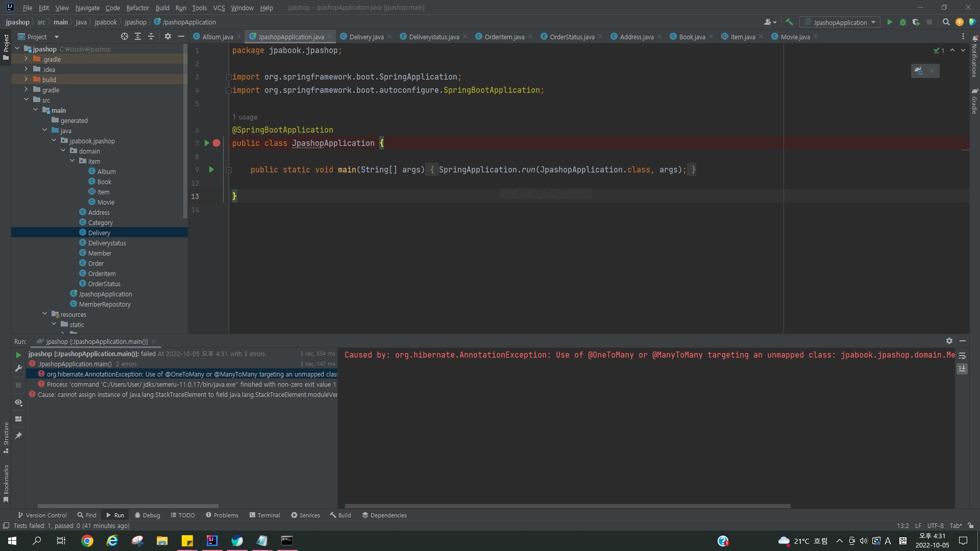Click the Run console horizontal scrollbar

pos(568,506)
